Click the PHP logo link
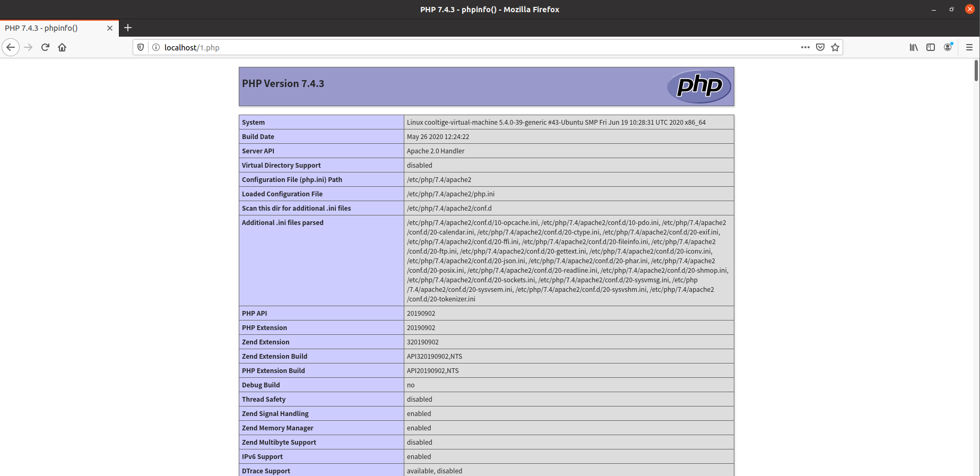The image size is (980, 476). click(699, 86)
